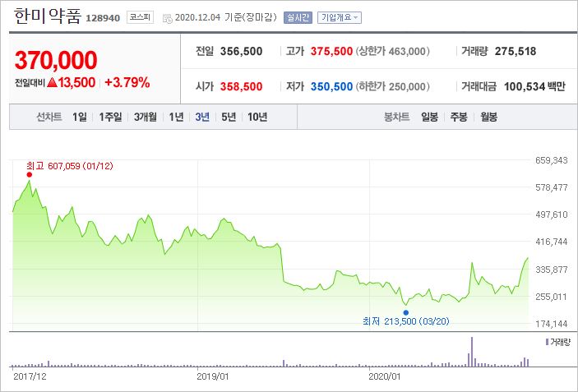578x392 pixels.
Task: Switch to the 월봉 candle chart
Action: (x=489, y=118)
